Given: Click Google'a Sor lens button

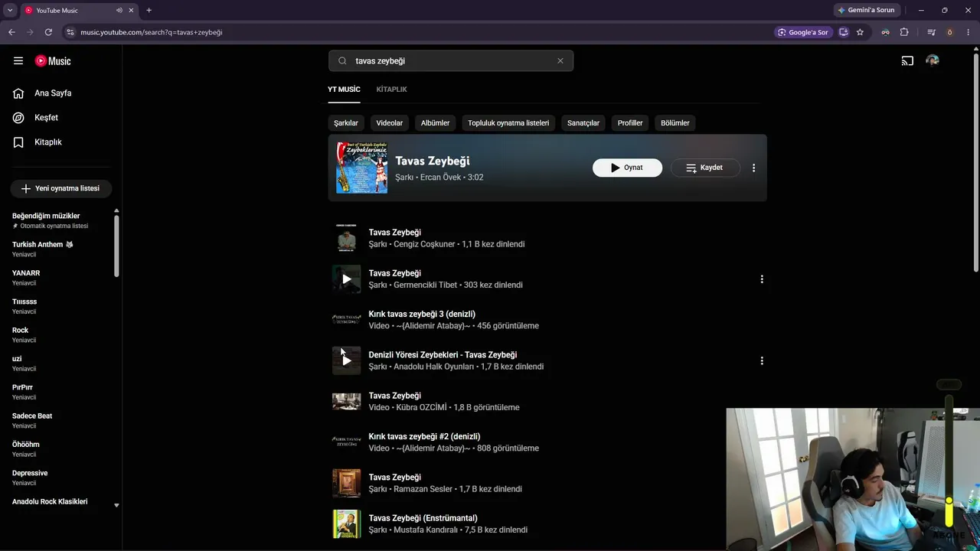Looking at the screenshot, I should coord(803,32).
